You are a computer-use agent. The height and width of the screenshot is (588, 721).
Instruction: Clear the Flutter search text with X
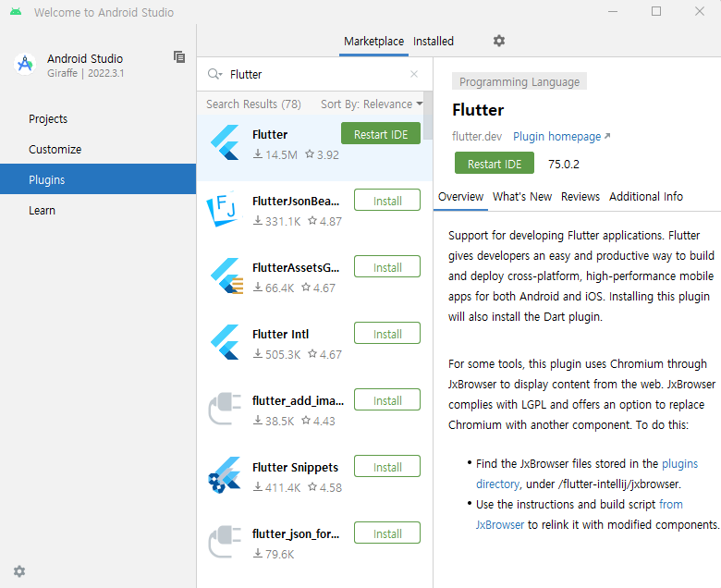pyautogui.click(x=414, y=74)
